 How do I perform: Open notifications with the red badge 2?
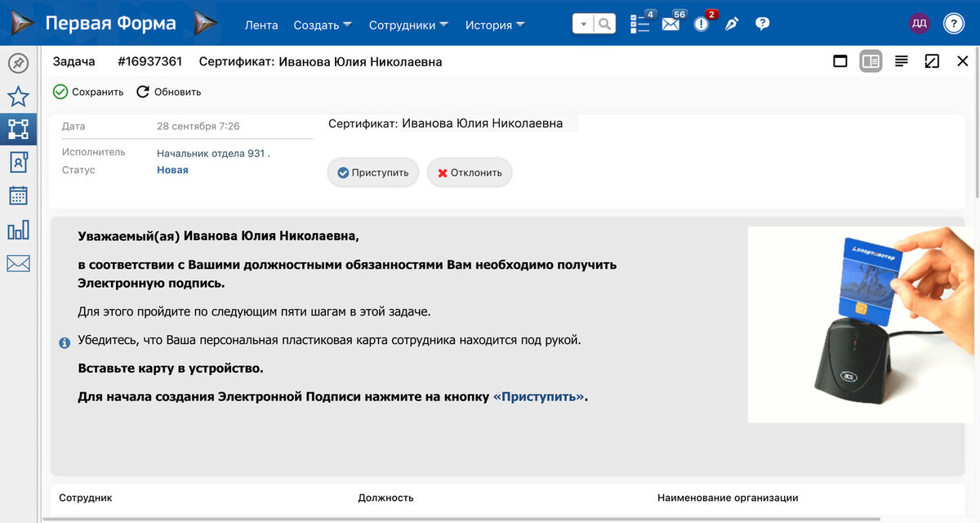(701, 24)
